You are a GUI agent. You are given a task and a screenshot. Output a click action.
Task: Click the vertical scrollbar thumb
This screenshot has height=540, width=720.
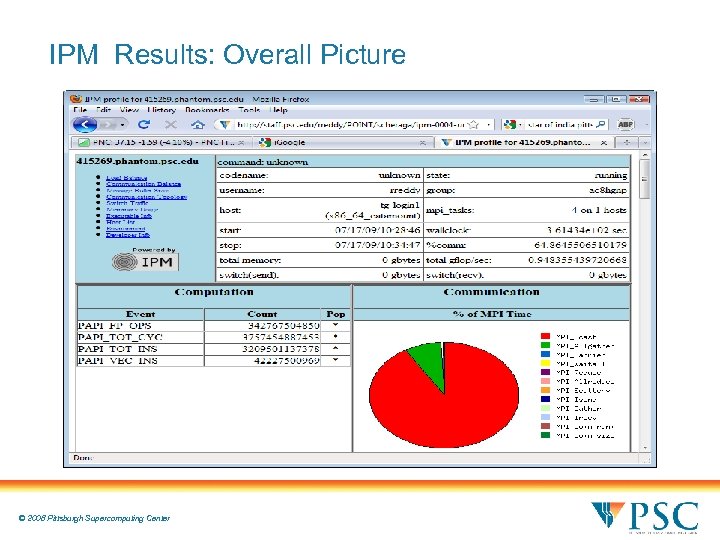coord(645,180)
